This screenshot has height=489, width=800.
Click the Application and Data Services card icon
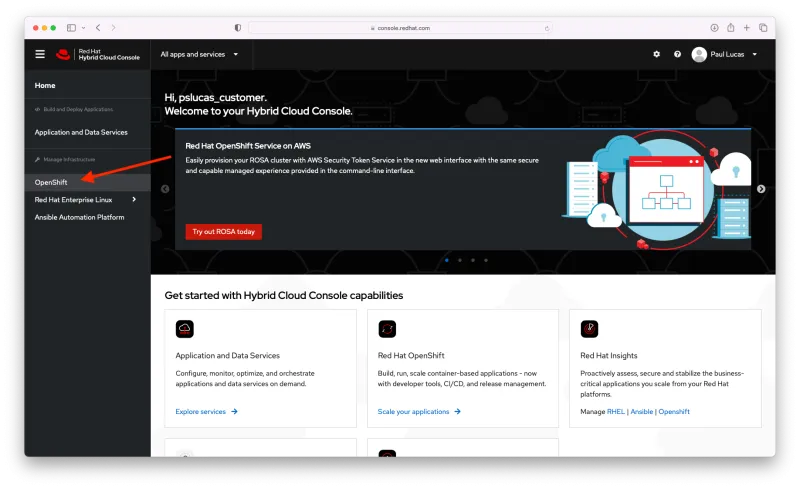coord(185,329)
